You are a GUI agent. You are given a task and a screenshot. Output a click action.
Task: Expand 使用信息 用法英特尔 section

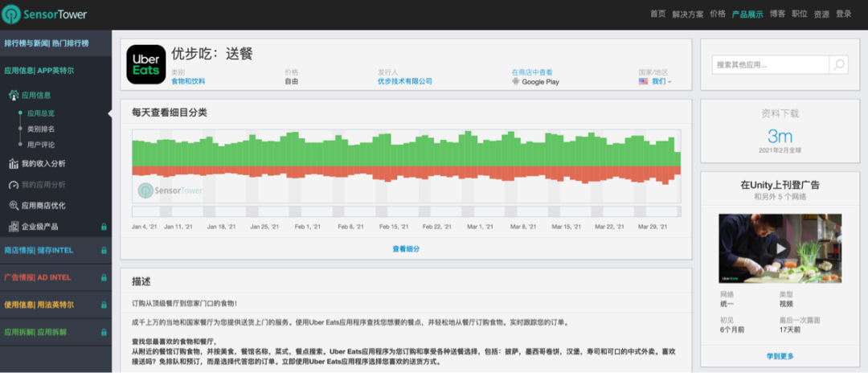pyautogui.click(x=55, y=305)
